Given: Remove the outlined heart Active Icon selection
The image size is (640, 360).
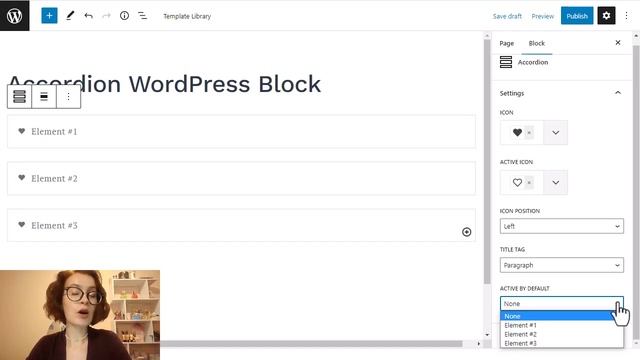Looking at the screenshot, I should [529, 182].
